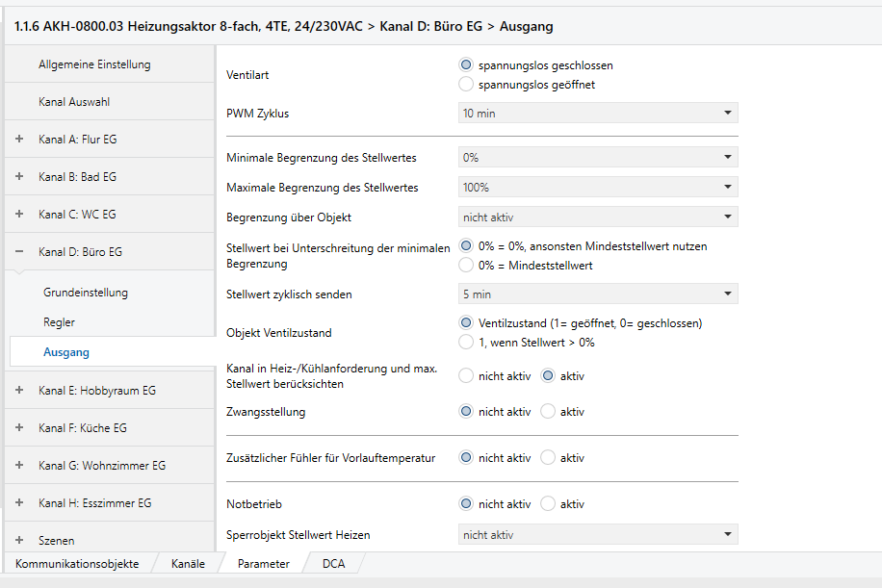The width and height of the screenshot is (882, 588).
Task: Expand Kanal C: WC EG plus icon
Action: [19, 215]
